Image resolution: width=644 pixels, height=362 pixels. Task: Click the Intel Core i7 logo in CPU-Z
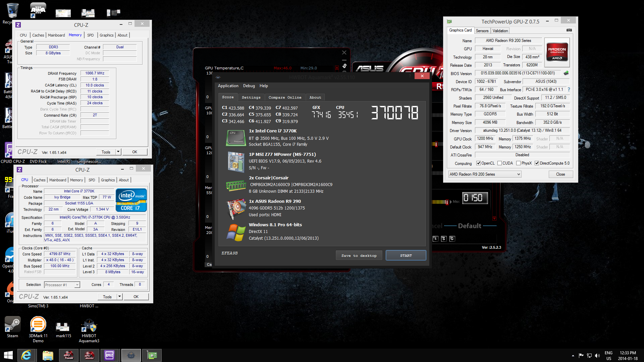coord(131,200)
